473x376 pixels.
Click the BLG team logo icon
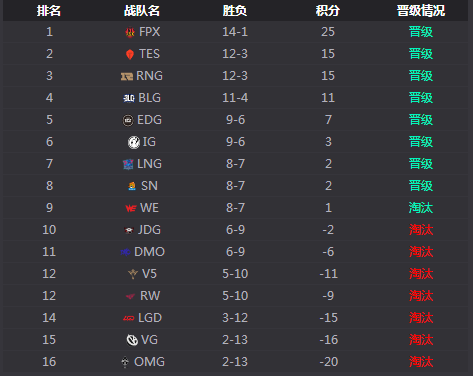coord(129,98)
